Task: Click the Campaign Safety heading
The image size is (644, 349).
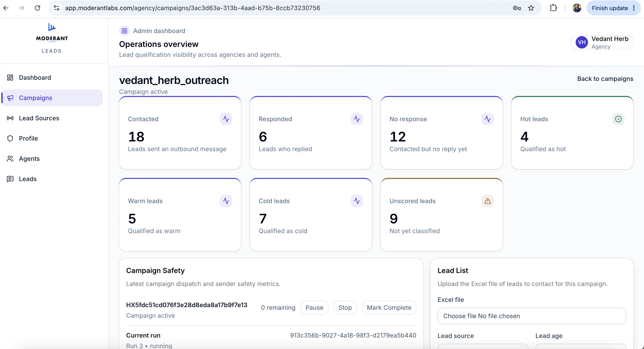Action: coord(155,271)
